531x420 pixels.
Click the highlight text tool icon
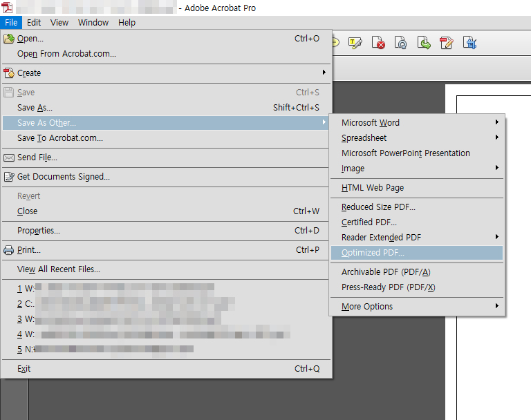356,43
